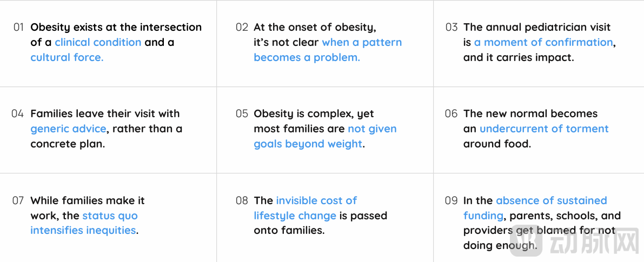Click the "invisible cost of" highlighted text

(316, 200)
